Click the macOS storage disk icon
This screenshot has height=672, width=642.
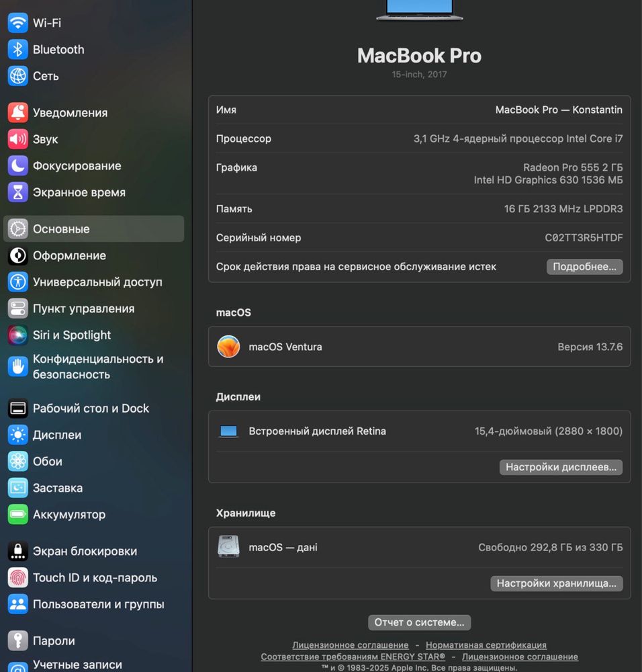[228, 546]
